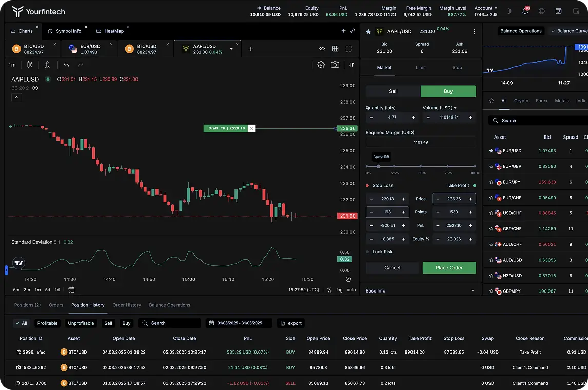
Task: Show the Crypto asset category
Action: pos(521,101)
